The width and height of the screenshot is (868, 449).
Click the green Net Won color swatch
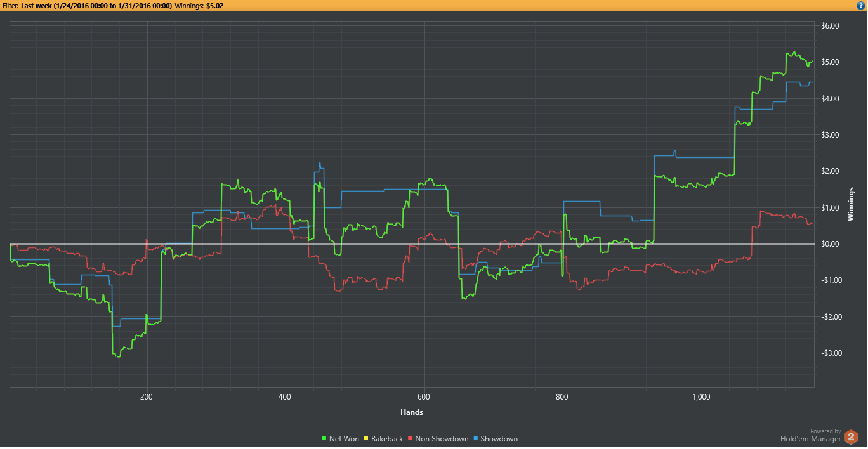point(325,439)
